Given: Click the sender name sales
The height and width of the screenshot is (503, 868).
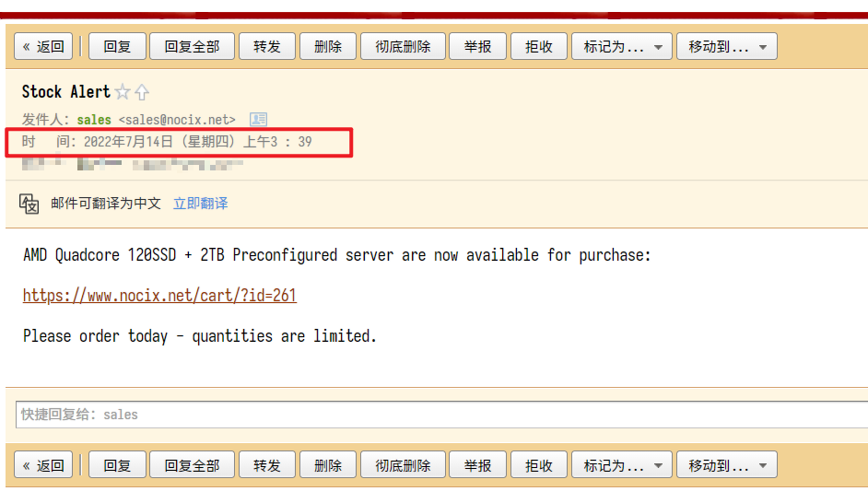Looking at the screenshot, I should (94, 120).
